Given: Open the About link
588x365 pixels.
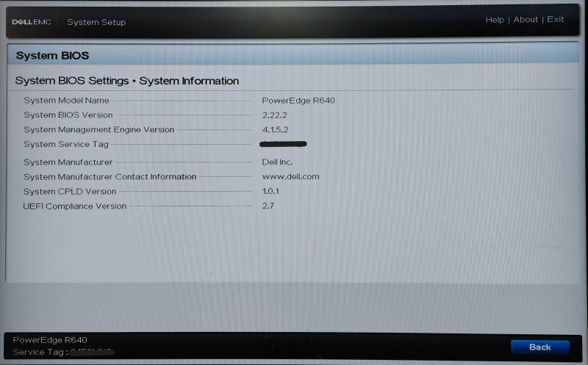Looking at the screenshot, I should tap(526, 20).
